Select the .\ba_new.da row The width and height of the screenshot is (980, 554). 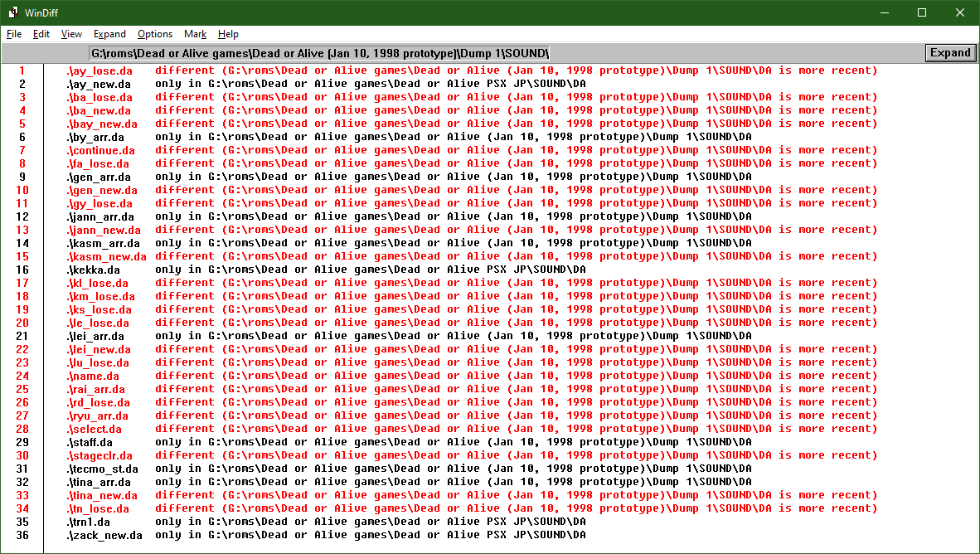click(472, 110)
